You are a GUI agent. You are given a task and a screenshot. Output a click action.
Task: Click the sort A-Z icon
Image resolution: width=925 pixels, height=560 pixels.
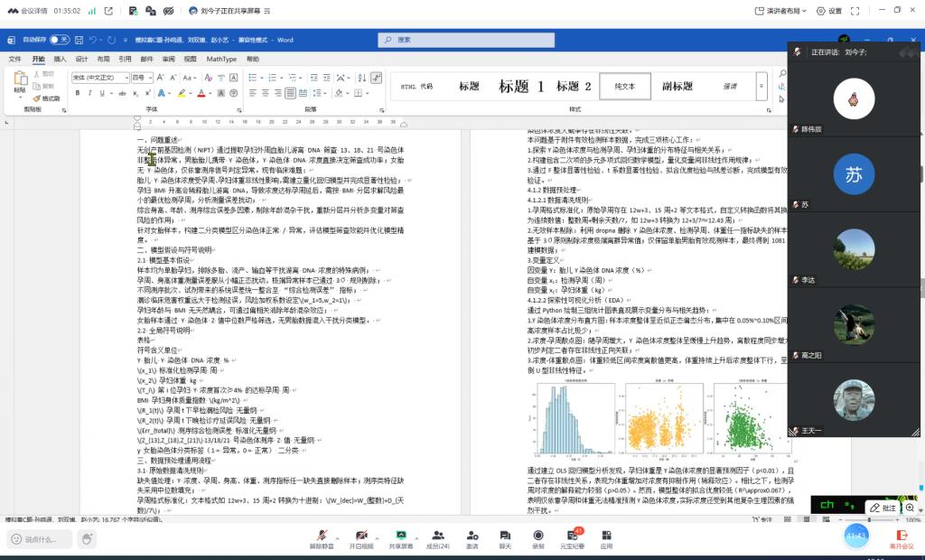[x=361, y=78]
